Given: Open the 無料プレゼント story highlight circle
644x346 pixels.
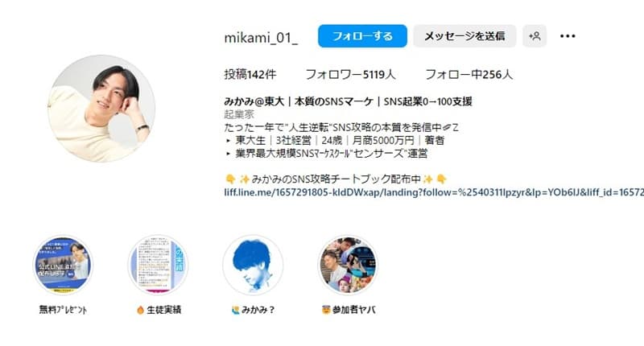Looking at the screenshot, I should click(x=63, y=265).
